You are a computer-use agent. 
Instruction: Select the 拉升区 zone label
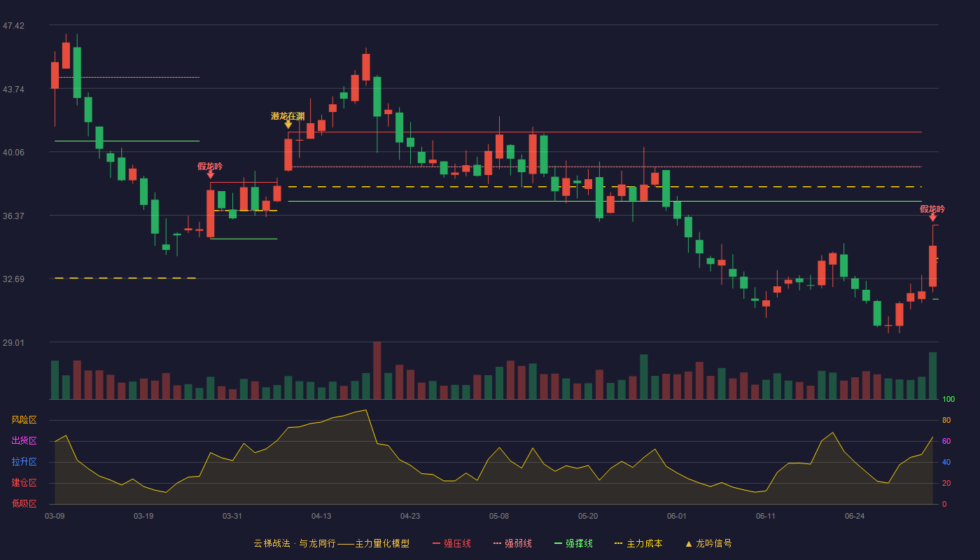[24, 462]
